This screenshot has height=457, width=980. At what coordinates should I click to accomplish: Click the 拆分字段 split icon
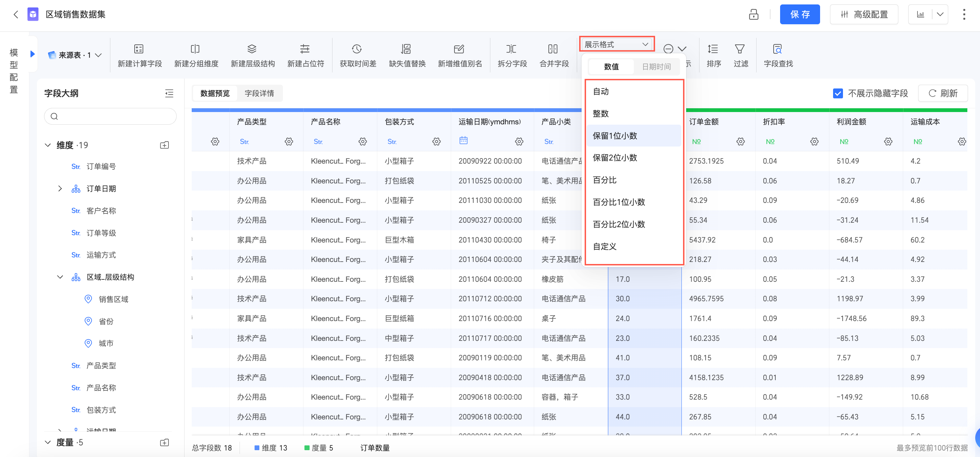click(x=511, y=49)
